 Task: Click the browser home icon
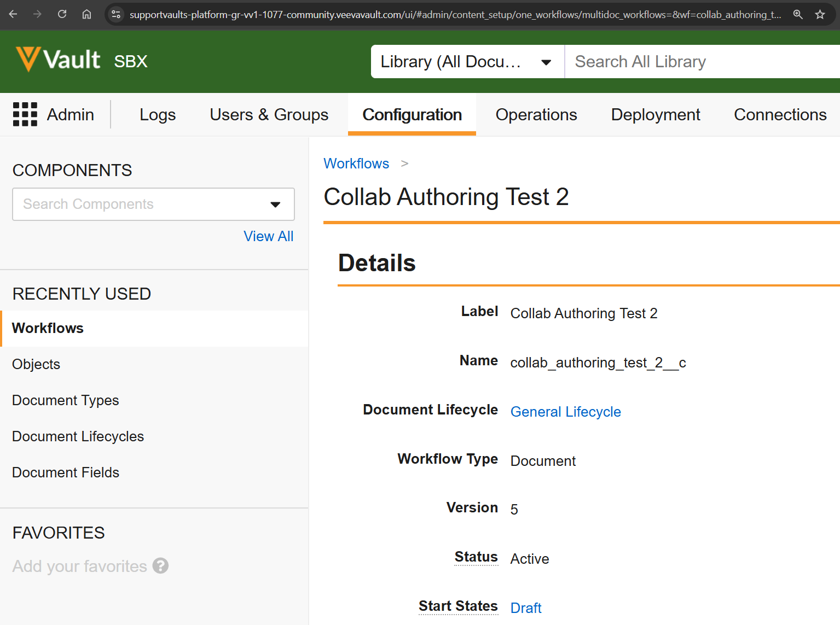pyautogui.click(x=86, y=14)
